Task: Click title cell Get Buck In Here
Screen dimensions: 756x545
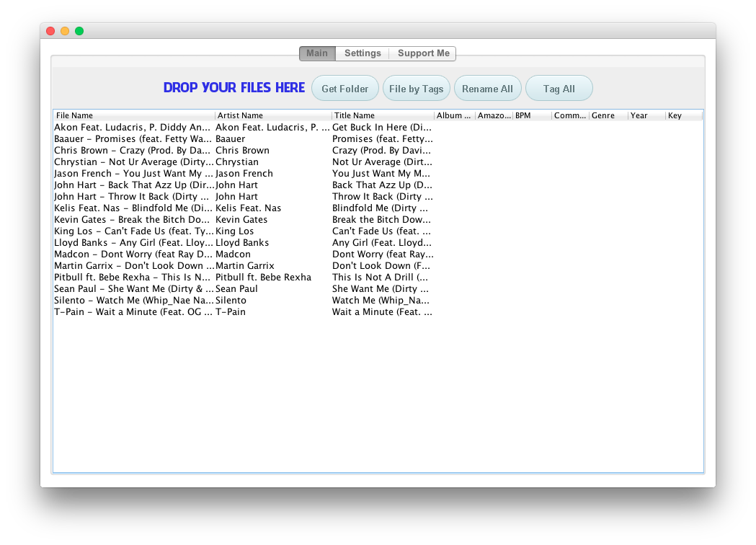Action: tap(383, 128)
